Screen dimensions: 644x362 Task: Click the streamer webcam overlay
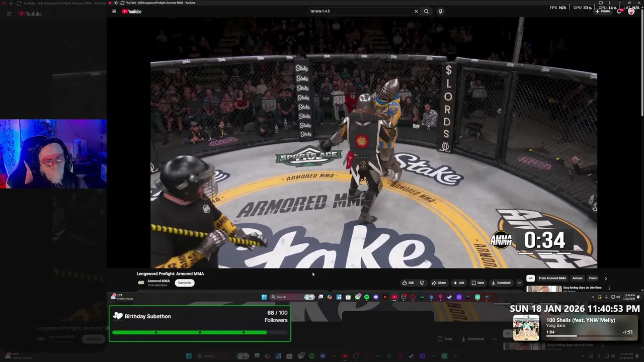[53, 154]
